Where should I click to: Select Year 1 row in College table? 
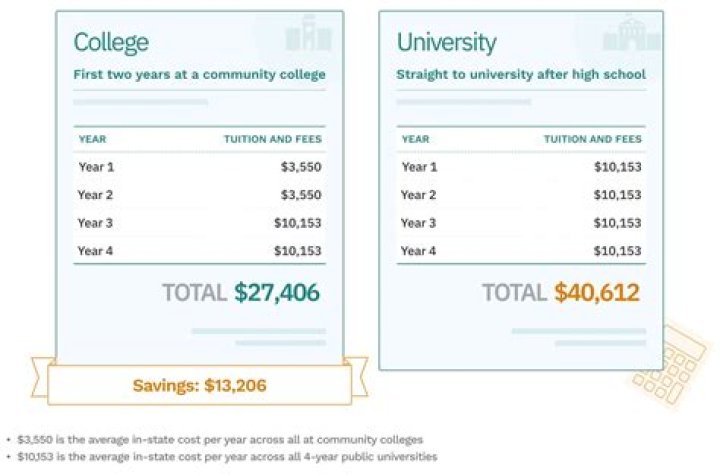click(x=200, y=167)
